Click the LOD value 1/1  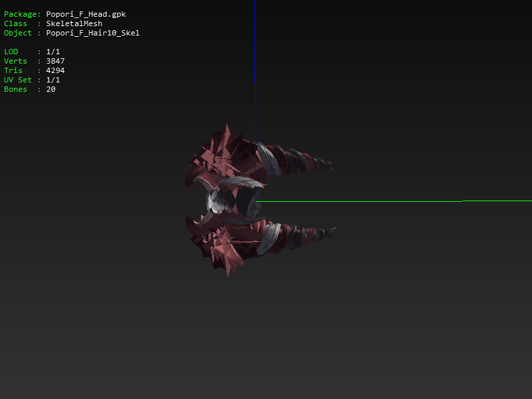[53, 52]
